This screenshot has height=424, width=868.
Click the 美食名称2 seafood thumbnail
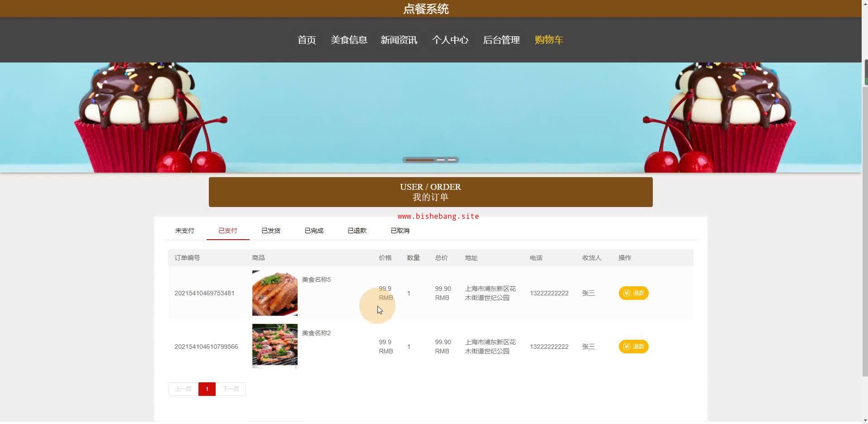point(275,347)
